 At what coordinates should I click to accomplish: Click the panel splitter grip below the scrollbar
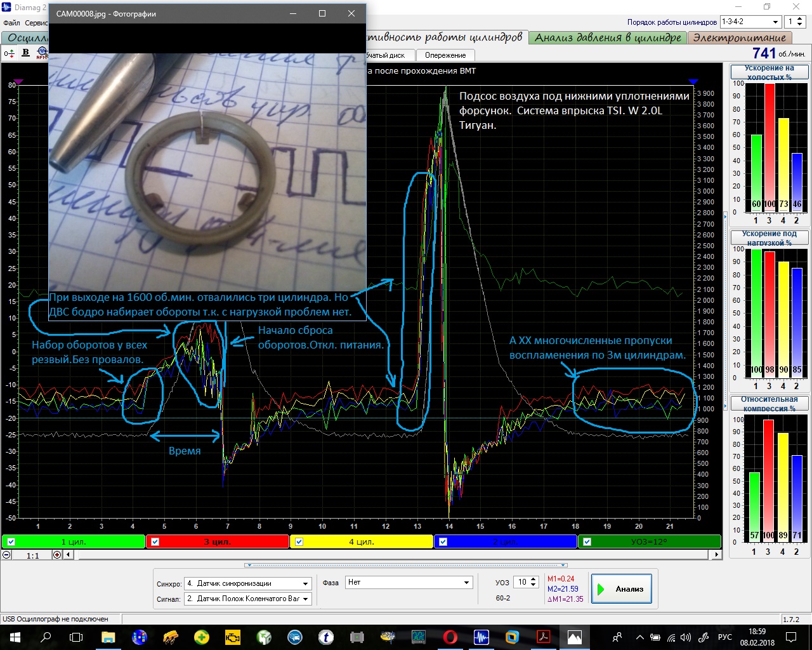[406, 564]
